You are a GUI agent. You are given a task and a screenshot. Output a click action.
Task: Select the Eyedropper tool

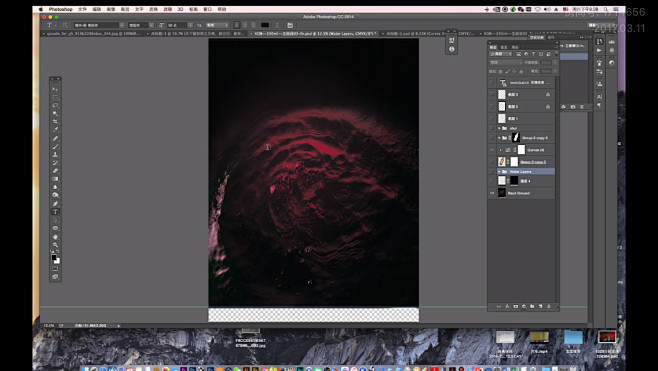pos(55,130)
